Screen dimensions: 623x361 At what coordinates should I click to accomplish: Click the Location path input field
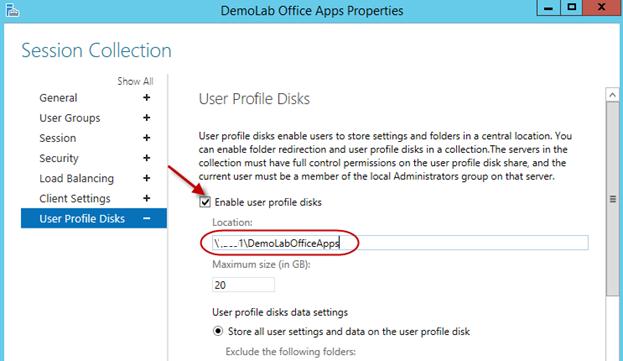400,243
